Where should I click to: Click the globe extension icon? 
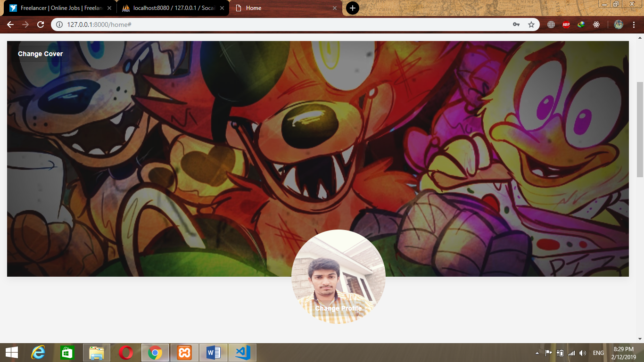551,25
